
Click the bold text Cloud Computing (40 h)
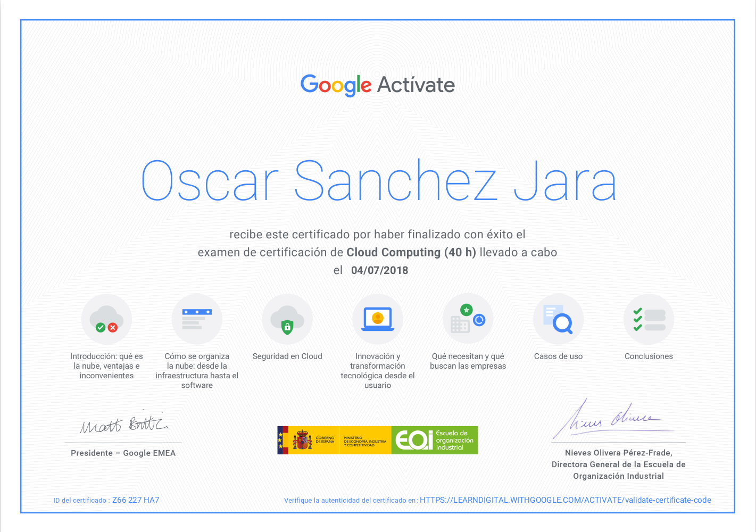tap(411, 252)
